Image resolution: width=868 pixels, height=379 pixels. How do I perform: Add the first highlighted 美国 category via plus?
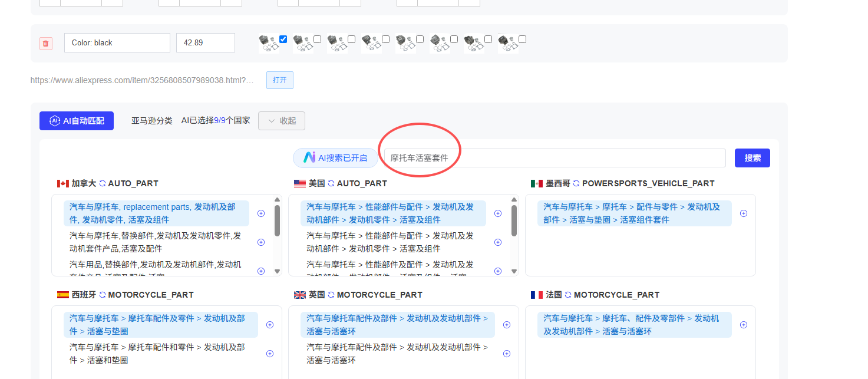click(498, 213)
